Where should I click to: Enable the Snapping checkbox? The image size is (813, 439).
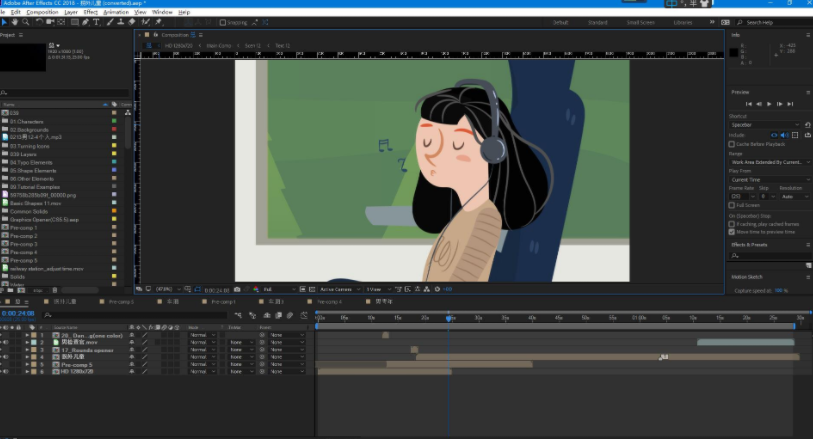(221, 21)
